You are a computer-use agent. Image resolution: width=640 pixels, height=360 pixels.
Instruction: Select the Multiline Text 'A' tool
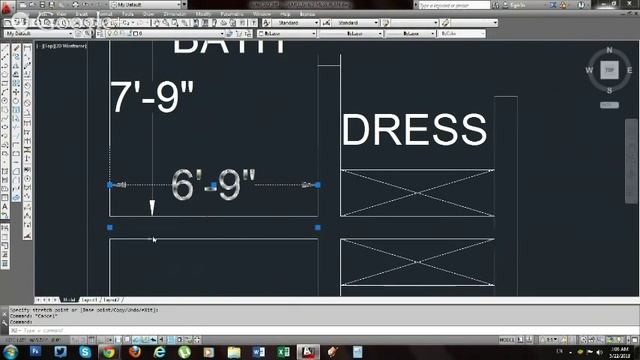pos(5,207)
